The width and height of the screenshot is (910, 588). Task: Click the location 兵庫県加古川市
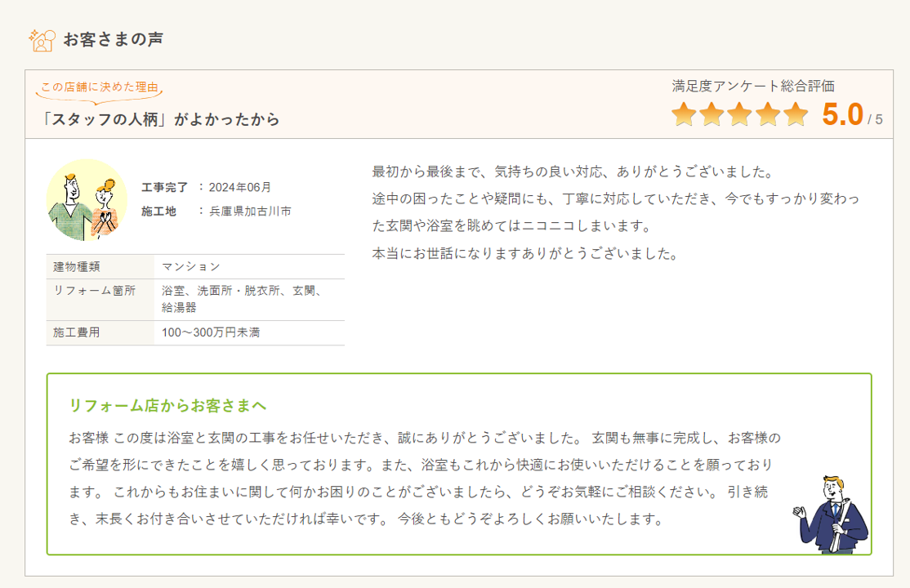tap(250, 211)
